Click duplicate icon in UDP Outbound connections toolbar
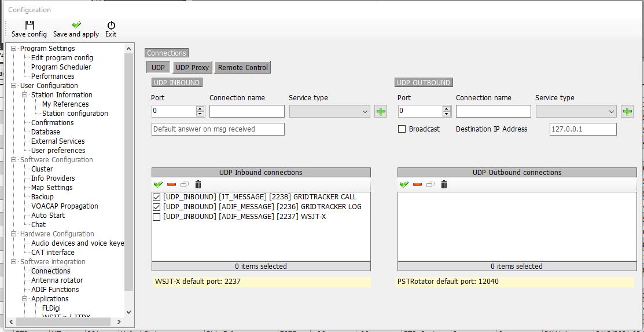Image resolution: width=644 pixels, height=332 pixels. 430,184
